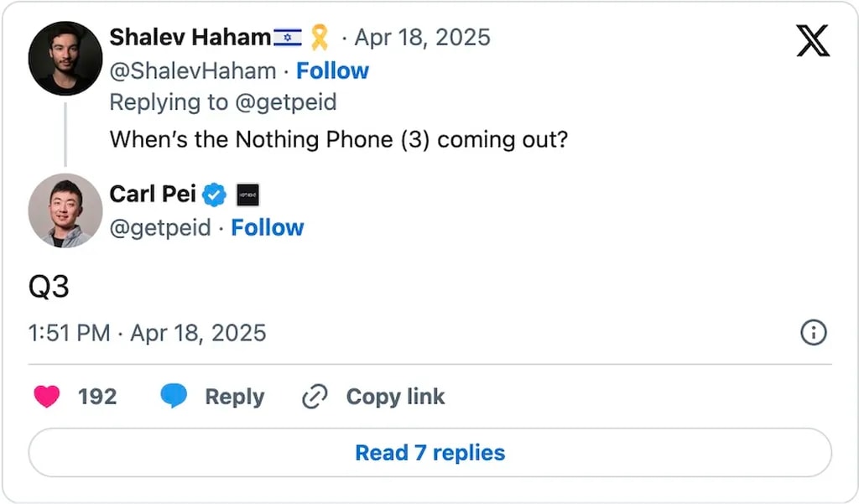The image size is (859, 504).
Task: Follow the @ShalevHaham account
Action: 332,70
